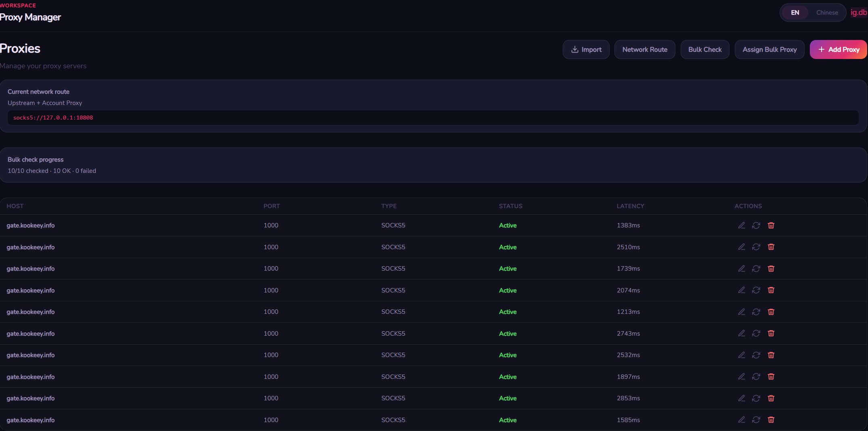Edit the proxy with 1739ms latency

pos(741,269)
